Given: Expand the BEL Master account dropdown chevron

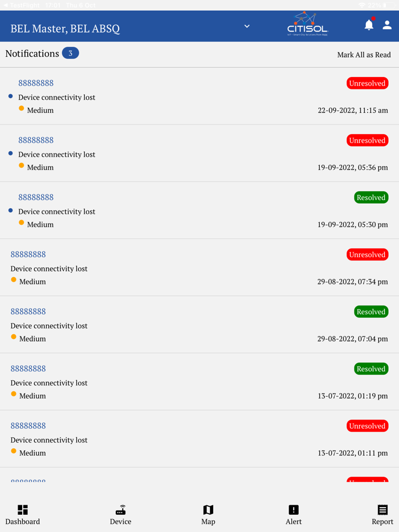Looking at the screenshot, I should [247, 26].
